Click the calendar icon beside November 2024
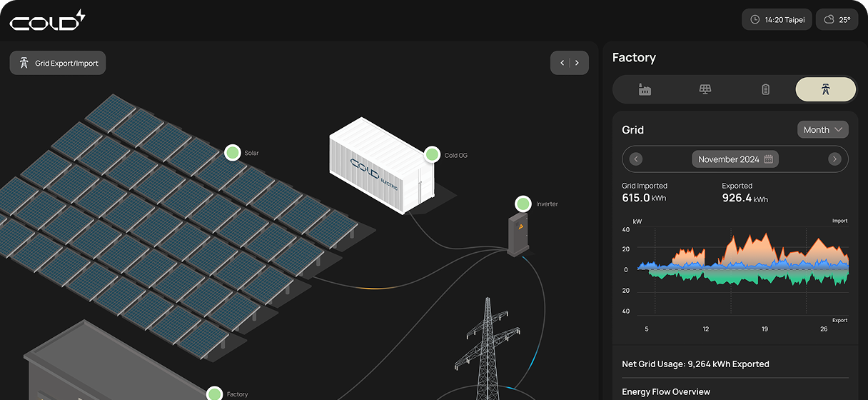This screenshot has height=400, width=868. coord(769,159)
